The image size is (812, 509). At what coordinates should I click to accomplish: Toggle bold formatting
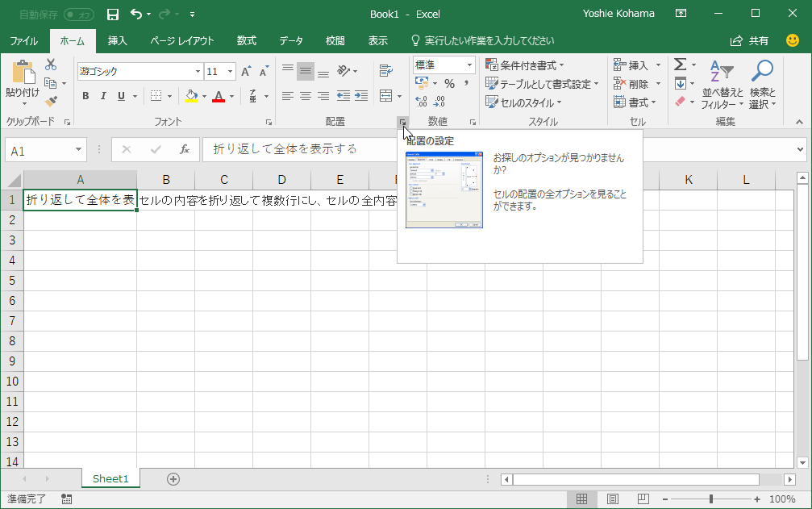click(85, 95)
